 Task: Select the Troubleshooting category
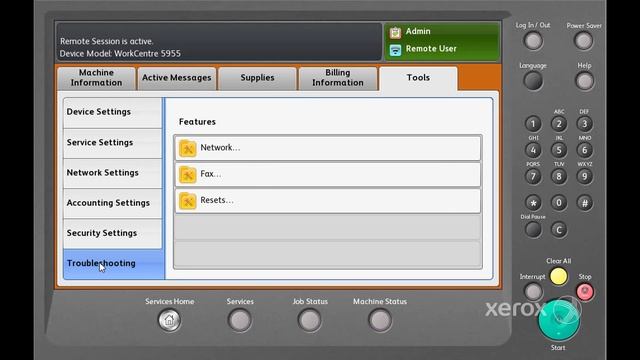(114, 264)
